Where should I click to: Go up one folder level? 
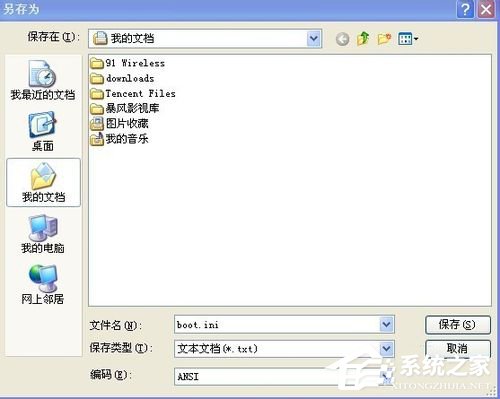click(x=363, y=39)
